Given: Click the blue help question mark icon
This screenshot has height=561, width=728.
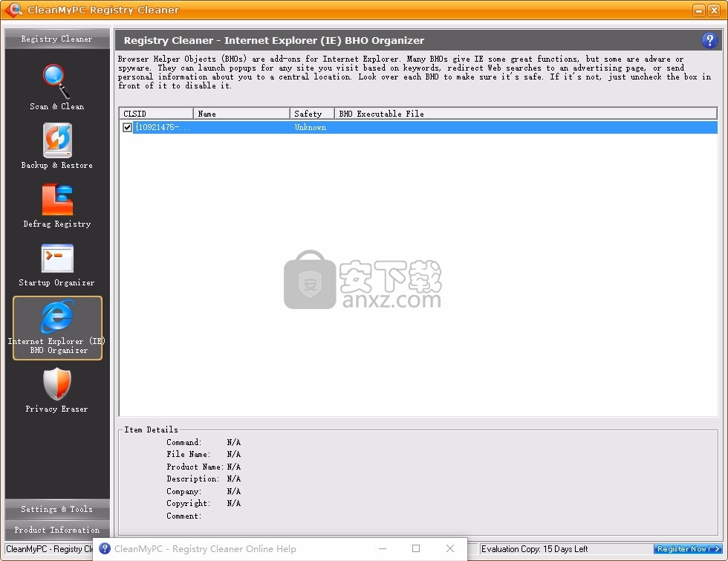Looking at the screenshot, I should click(709, 40).
